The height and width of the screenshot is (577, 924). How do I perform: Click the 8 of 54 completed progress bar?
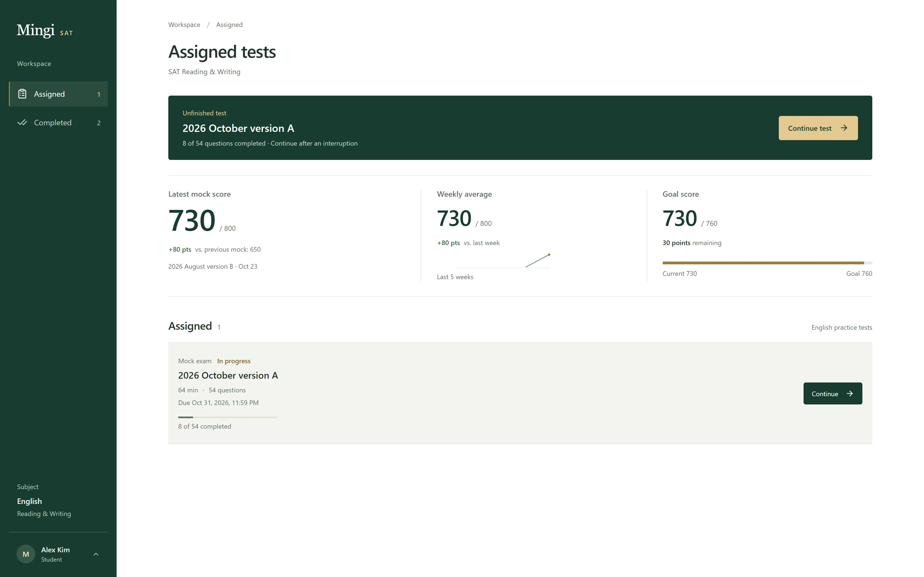click(x=228, y=417)
